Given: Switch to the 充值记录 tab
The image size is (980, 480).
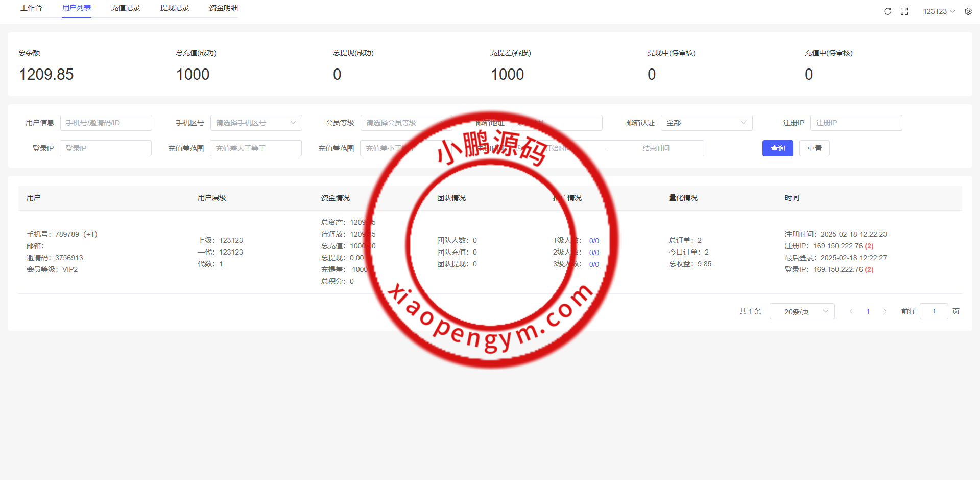Looking at the screenshot, I should (x=126, y=8).
